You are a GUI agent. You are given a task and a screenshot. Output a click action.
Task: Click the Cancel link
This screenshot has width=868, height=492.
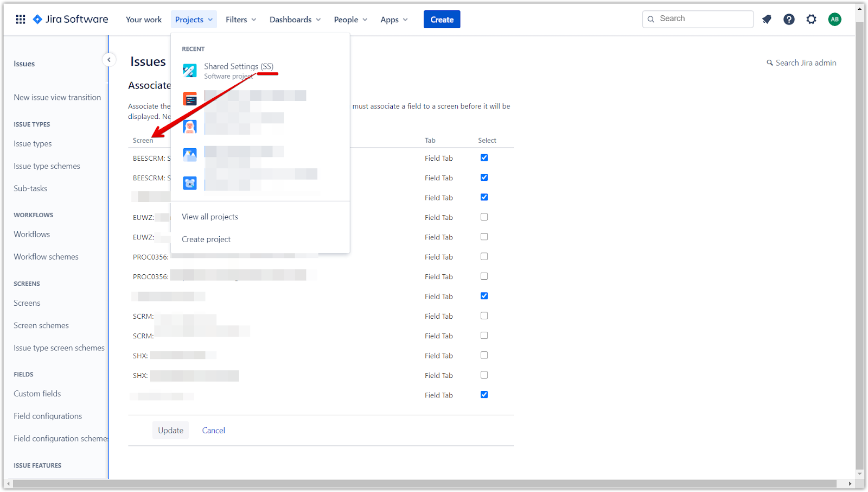[x=213, y=430]
